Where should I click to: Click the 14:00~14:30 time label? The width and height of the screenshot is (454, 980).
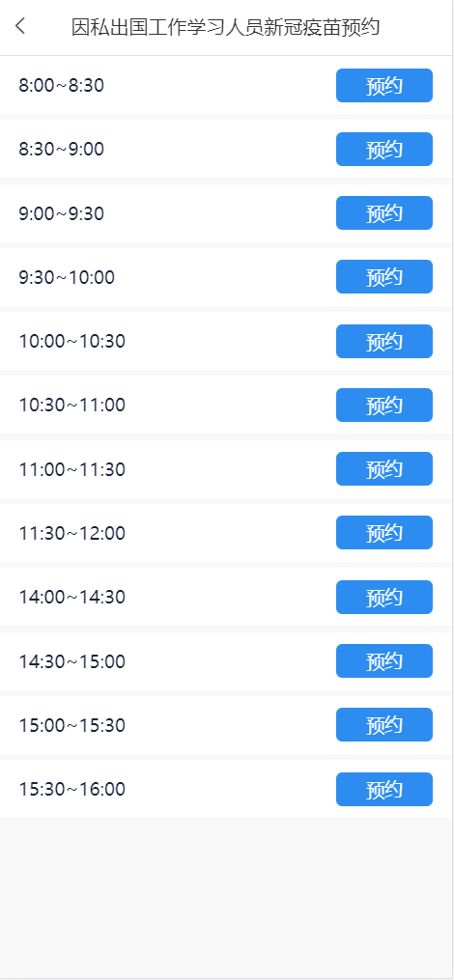click(71, 597)
